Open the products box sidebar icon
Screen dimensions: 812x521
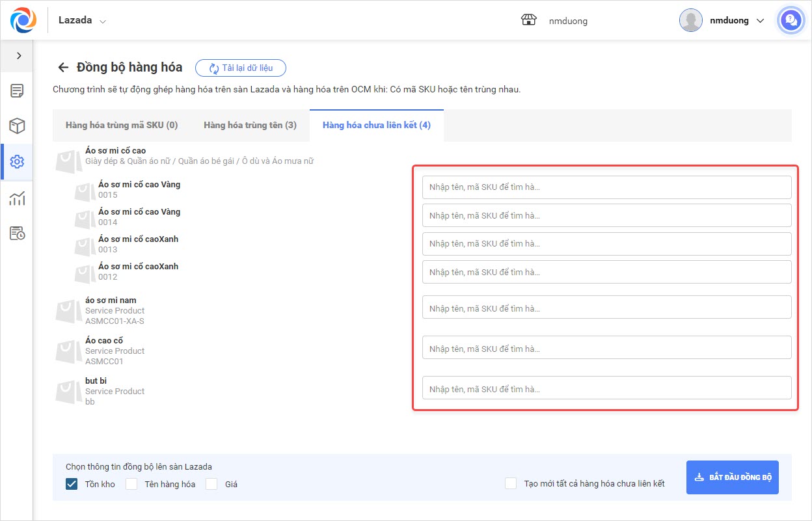[x=17, y=126]
